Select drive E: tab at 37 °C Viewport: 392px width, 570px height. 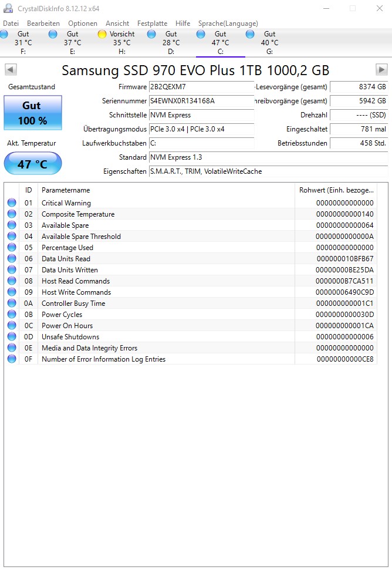click(x=73, y=42)
